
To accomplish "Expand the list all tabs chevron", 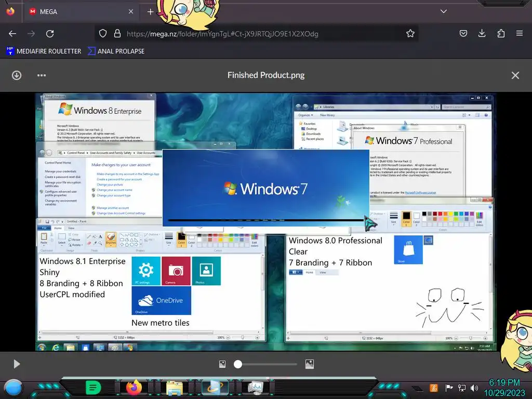I will pyautogui.click(x=444, y=11).
